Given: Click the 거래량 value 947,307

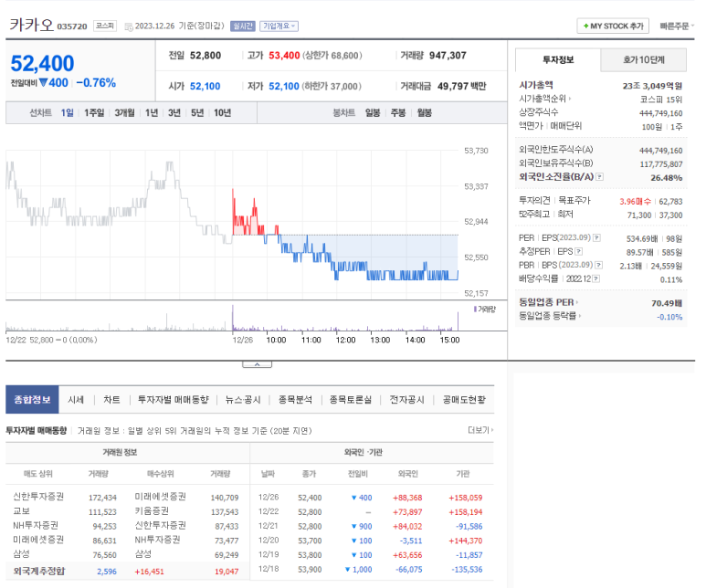Looking at the screenshot, I should (448, 56).
